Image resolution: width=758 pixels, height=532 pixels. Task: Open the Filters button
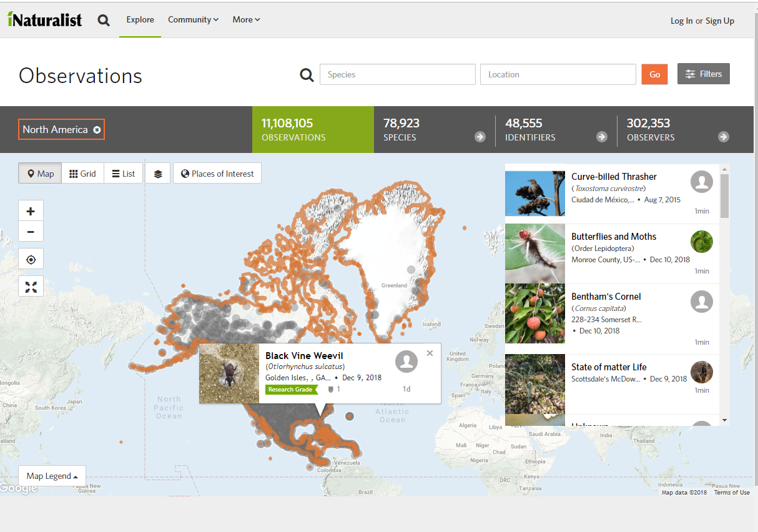[x=703, y=74]
